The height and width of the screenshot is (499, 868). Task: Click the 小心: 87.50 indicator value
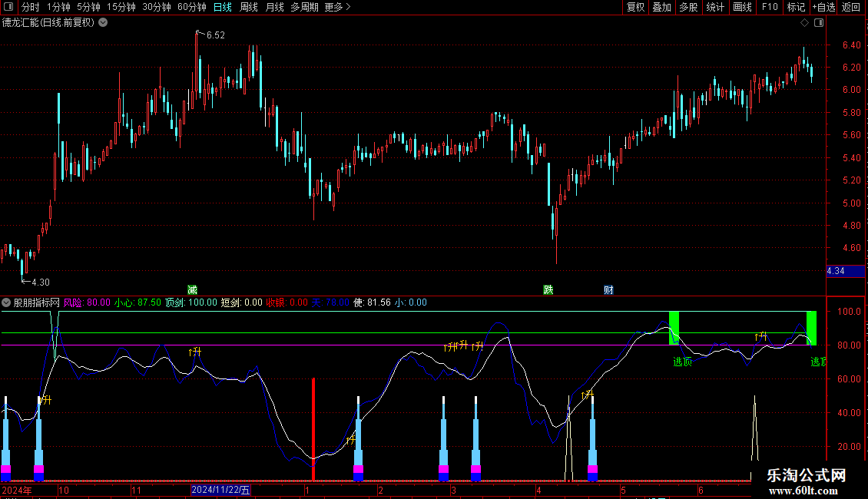[x=137, y=302]
